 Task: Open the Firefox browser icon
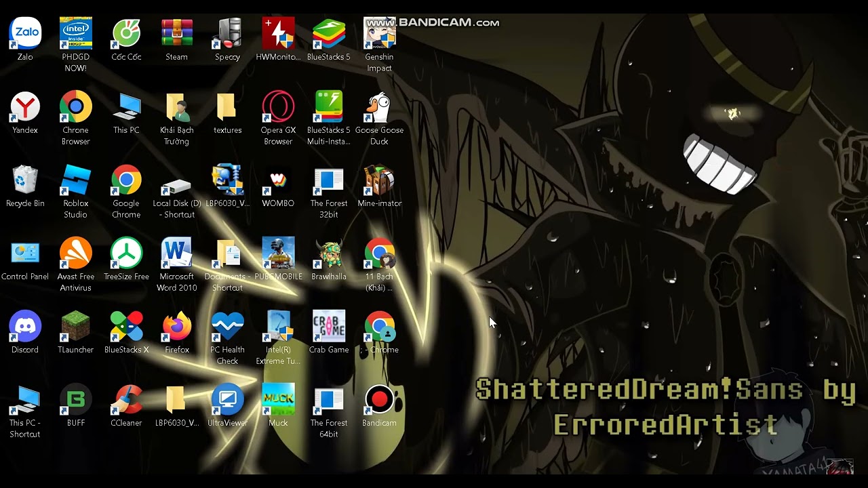point(176,326)
